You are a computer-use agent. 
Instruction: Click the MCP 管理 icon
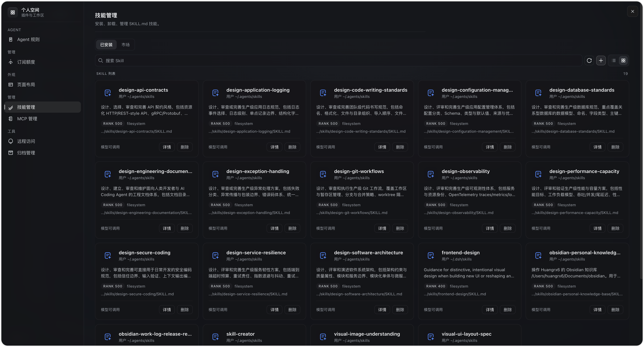[10, 119]
